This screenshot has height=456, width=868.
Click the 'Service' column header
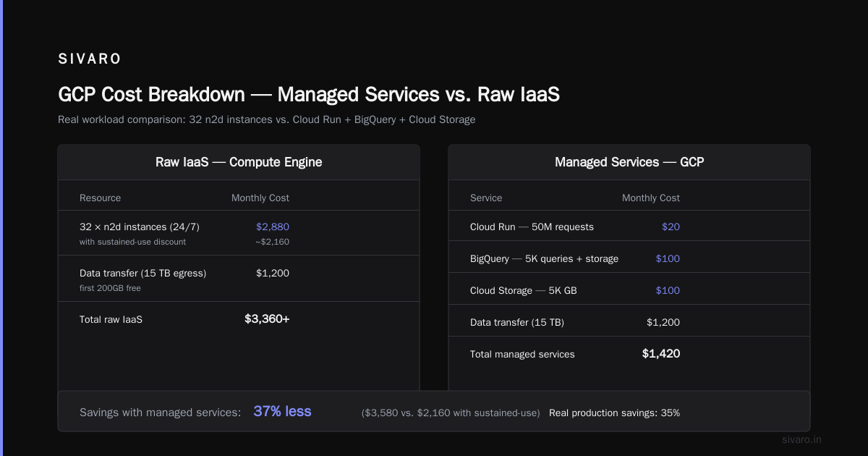point(486,198)
